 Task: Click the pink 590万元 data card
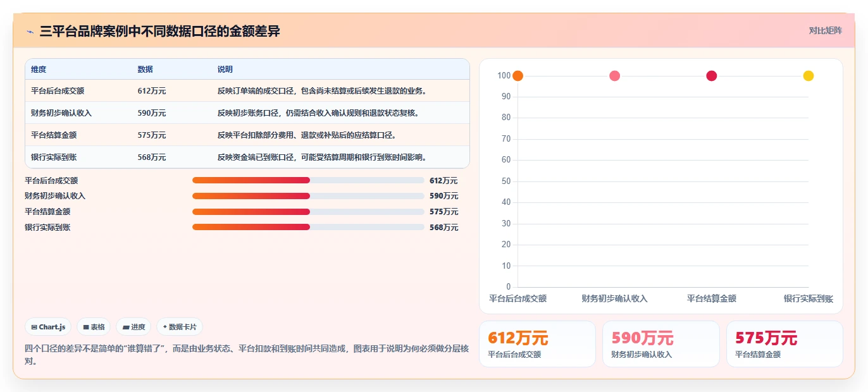[x=660, y=344]
